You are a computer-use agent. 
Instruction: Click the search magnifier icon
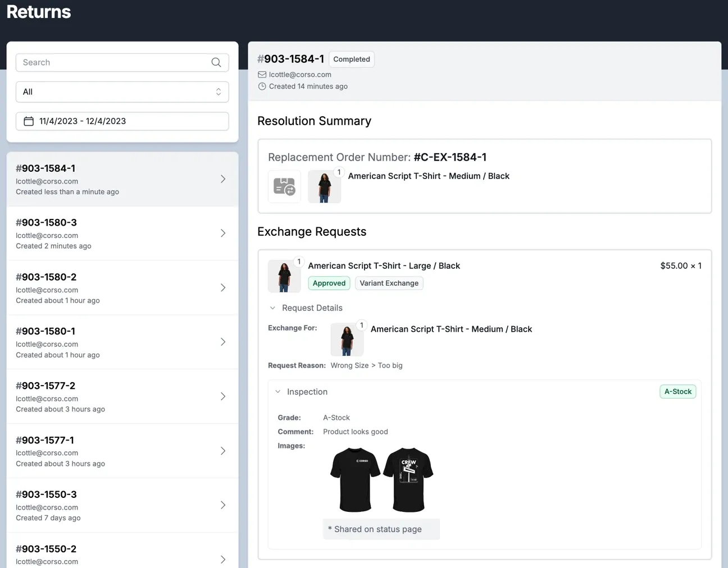click(216, 62)
